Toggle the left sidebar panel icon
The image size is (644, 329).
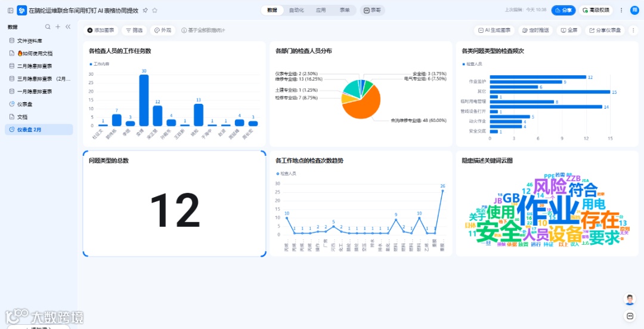(x=11, y=10)
